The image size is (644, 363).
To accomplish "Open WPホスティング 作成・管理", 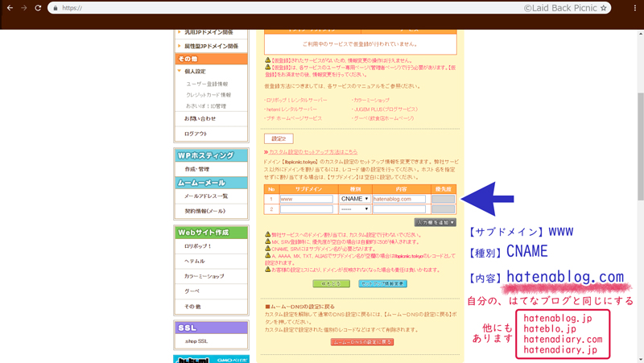I will 197,169.
